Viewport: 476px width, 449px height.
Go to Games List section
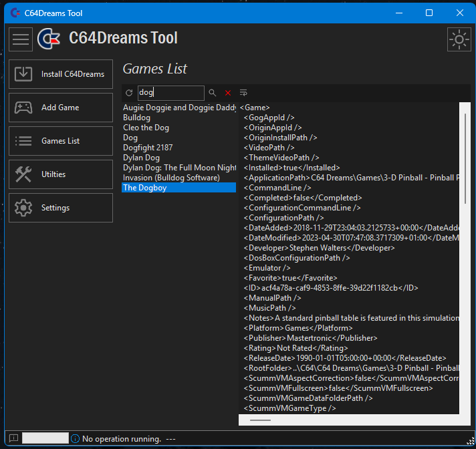pyautogui.click(x=61, y=141)
